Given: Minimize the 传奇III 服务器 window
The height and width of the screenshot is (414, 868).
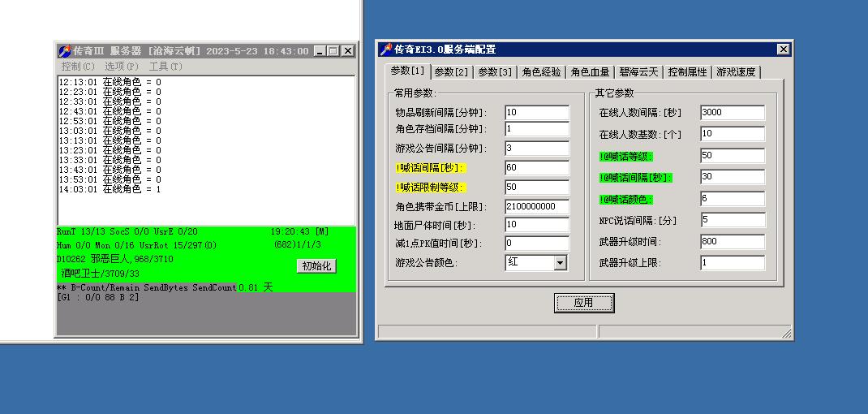Looking at the screenshot, I should pos(319,50).
